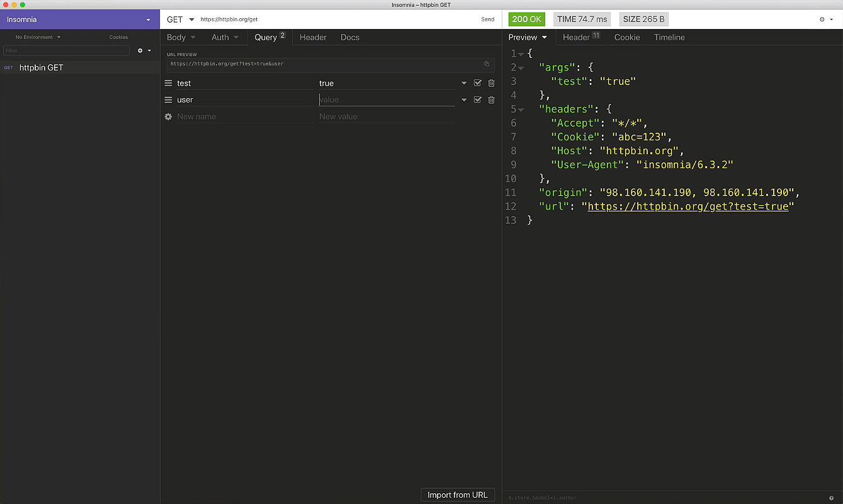The width and height of the screenshot is (843, 504).
Task: Collapse the JSON root at line 1
Action: (x=521, y=54)
